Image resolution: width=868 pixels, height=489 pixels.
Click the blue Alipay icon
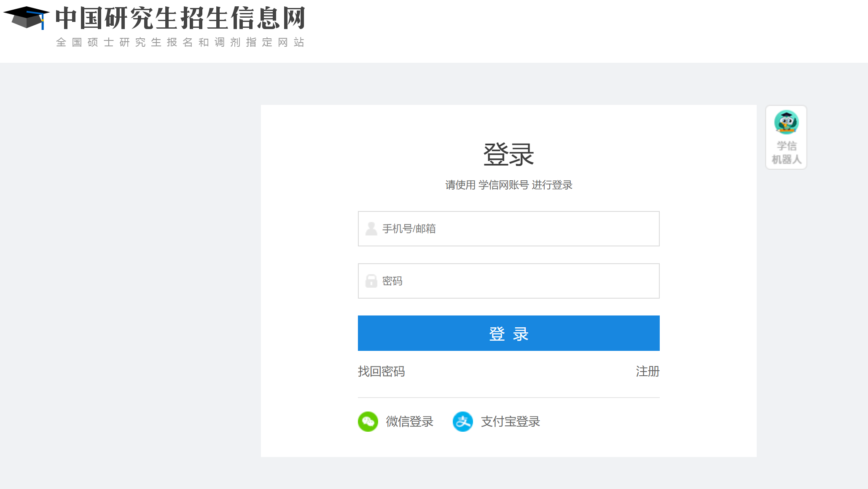462,422
